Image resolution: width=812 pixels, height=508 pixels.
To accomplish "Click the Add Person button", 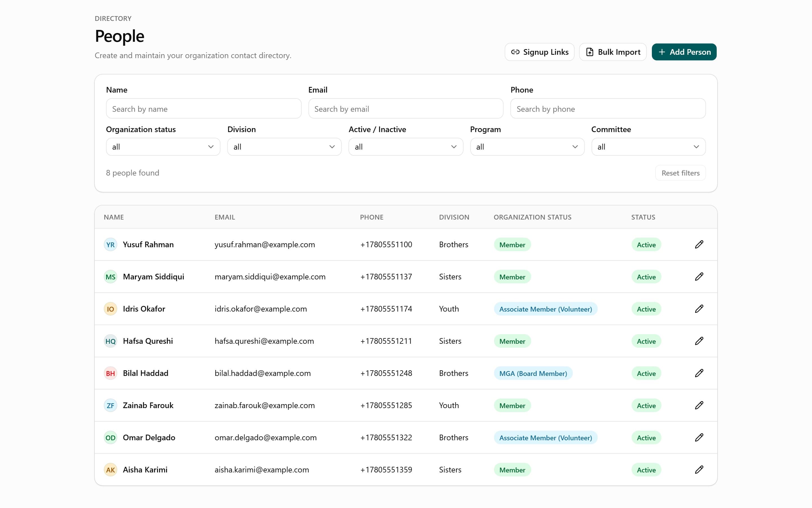I will click(684, 52).
